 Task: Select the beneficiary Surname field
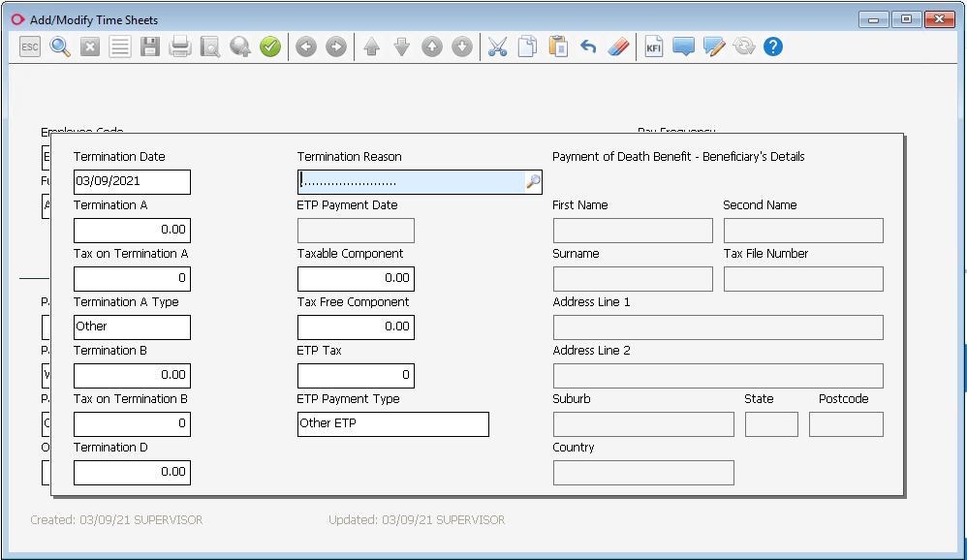click(x=633, y=279)
